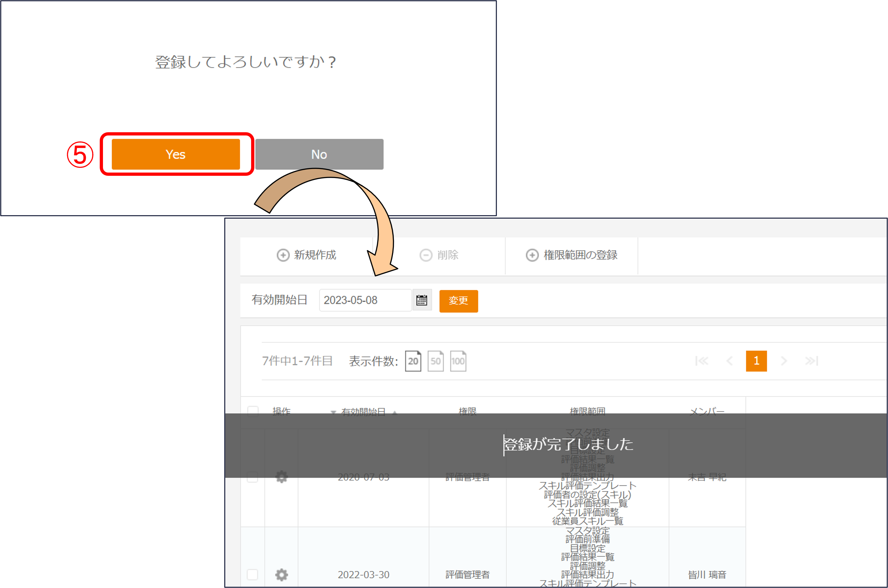Jump to the first page

tap(701, 361)
